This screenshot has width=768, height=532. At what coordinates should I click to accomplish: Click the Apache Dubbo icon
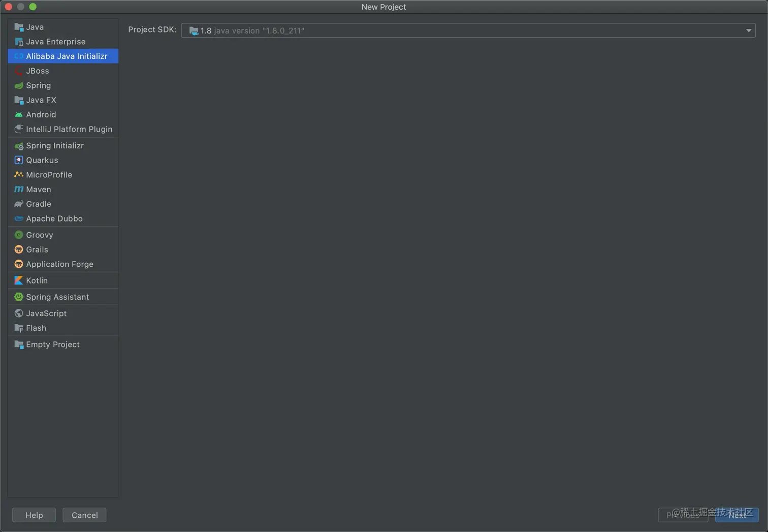click(19, 218)
